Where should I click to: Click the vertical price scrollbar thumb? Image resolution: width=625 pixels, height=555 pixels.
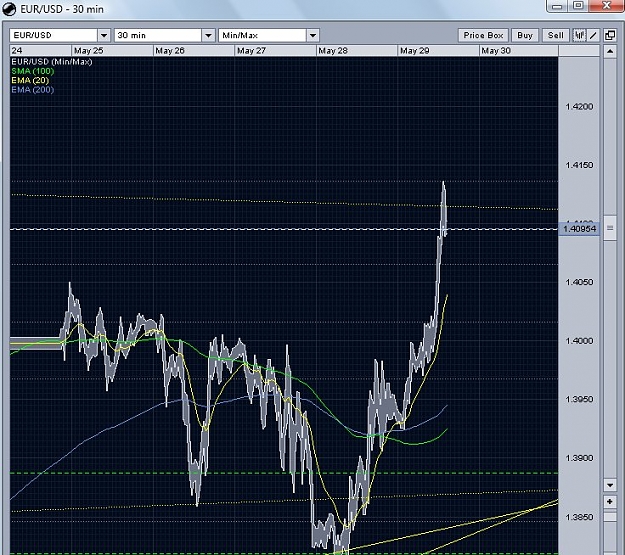pyautogui.click(x=610, y=228)
